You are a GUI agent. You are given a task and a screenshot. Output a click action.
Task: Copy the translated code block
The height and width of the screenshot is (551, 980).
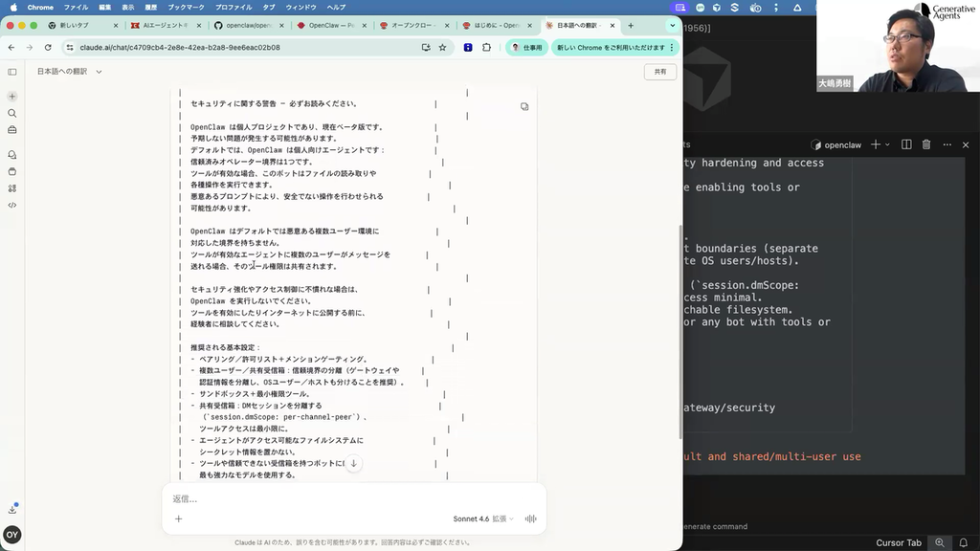pyautogui.click(x=524, y=107)
